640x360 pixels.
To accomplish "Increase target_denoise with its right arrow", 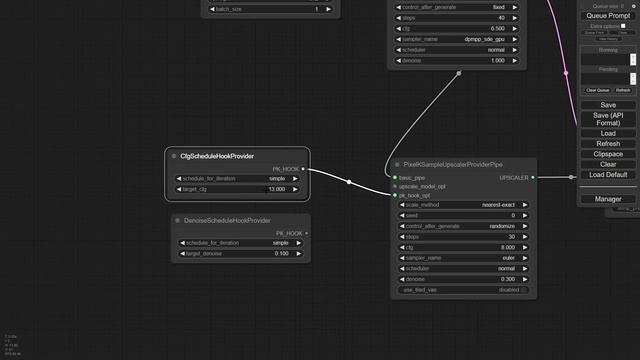I will point(299,253).
